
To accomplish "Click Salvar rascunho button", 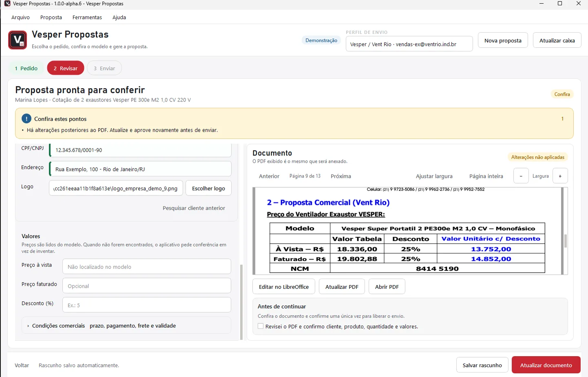I will click(x=482, y=365).
